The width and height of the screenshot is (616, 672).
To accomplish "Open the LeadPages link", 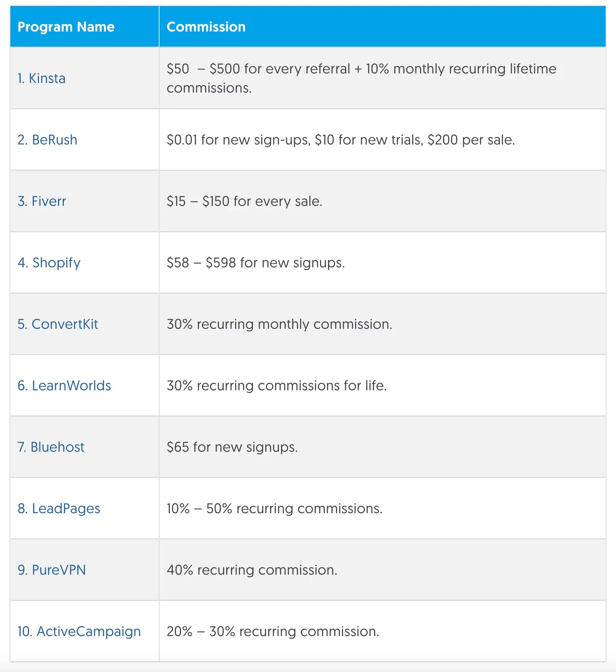I will pos(59,508).
